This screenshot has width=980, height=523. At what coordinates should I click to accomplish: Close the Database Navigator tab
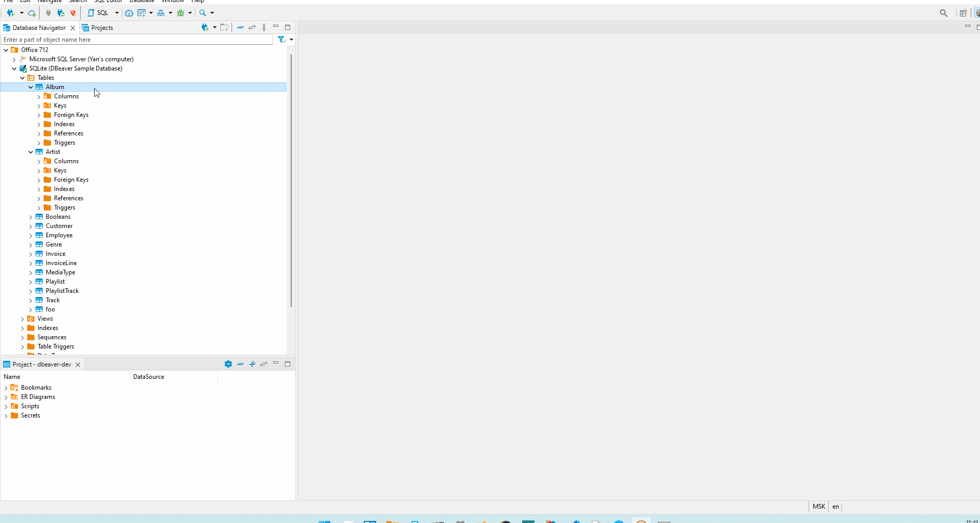pos(73,28)
